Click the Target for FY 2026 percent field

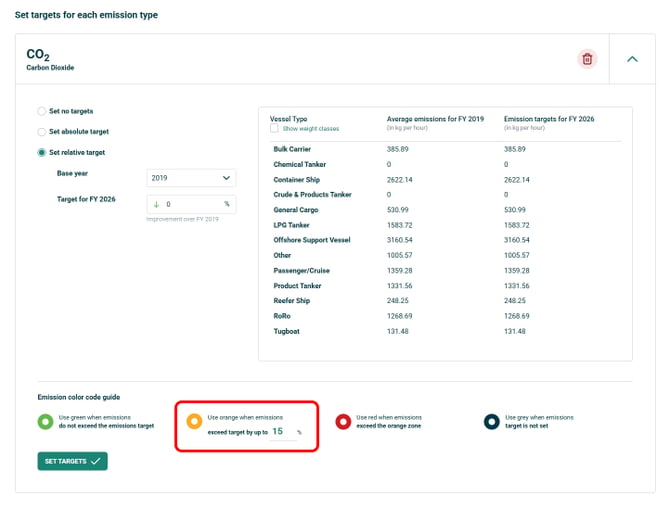pos(191,204)
